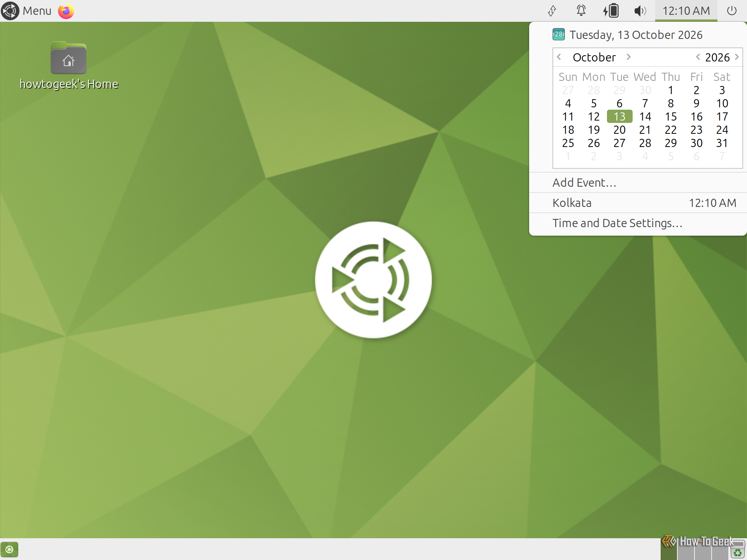747x560 pixels.
Task: Open the battery power indicator
Action: pos(611,11)
